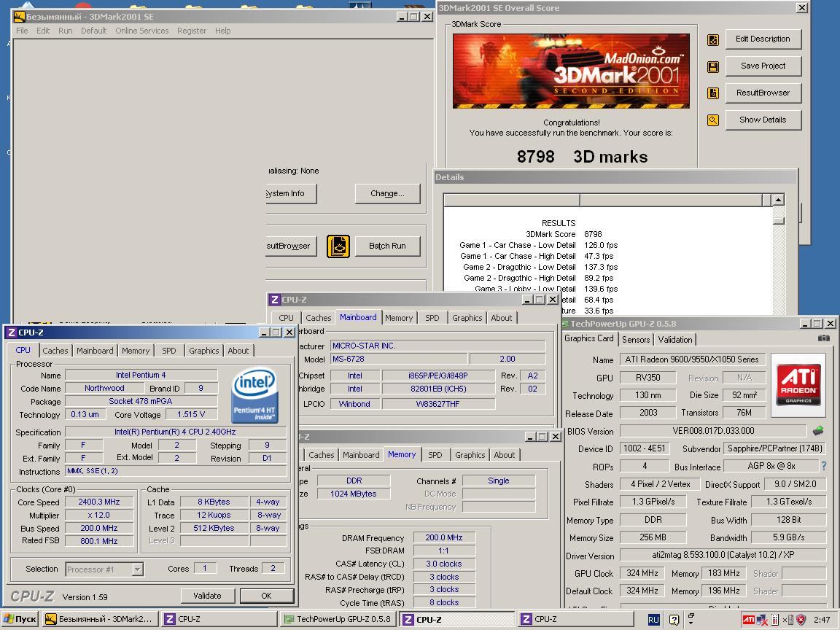Click the ResultBrowser icon beside its button
Viewport: 840px width, 630px height.
[713, 93]
